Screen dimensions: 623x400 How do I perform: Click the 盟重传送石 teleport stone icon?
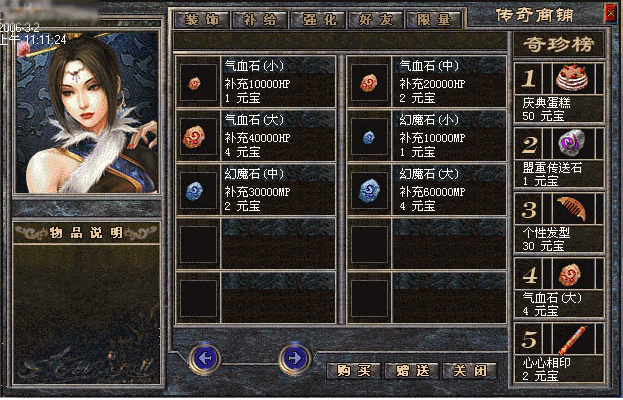tap(573, 143)
